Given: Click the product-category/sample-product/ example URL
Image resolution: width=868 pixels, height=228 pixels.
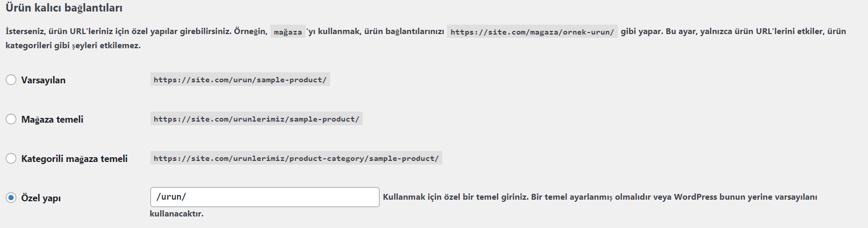Looking at the screenshot, I should point(296,158).
